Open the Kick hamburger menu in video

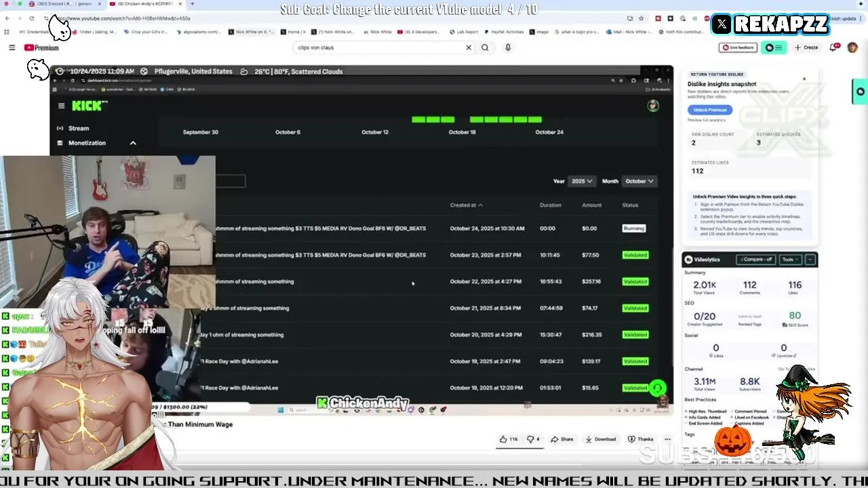61,106
